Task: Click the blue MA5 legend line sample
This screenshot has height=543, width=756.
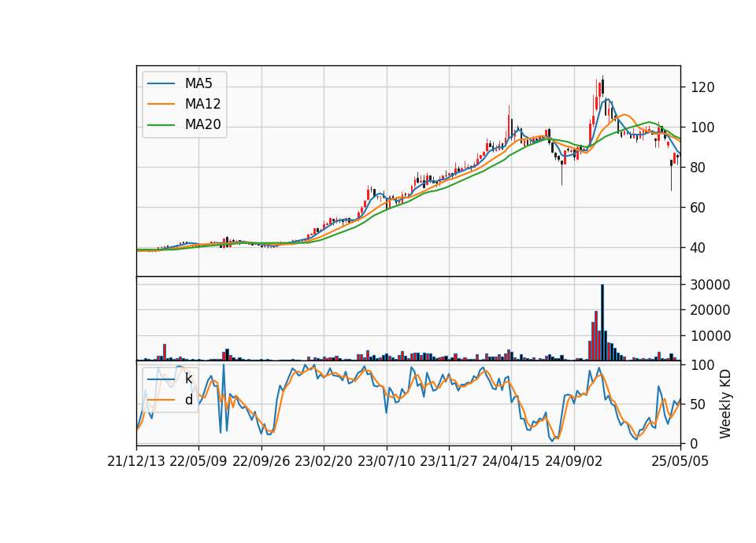Action: [x=161, y=83]
